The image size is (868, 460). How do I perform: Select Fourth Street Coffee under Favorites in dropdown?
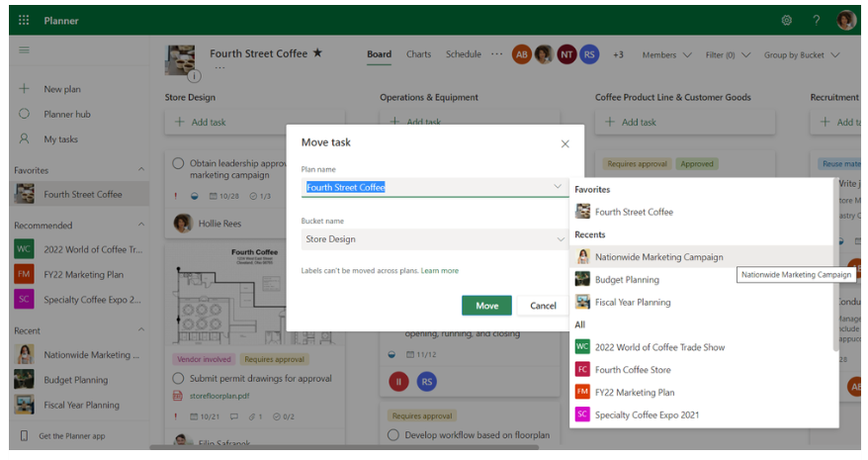701,212
